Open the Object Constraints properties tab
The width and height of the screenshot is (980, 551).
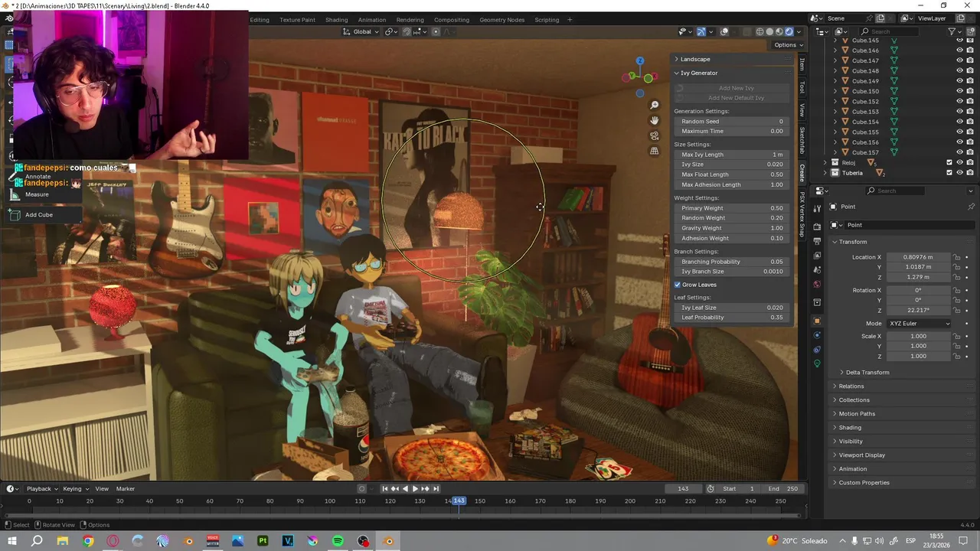click(818, 350)
